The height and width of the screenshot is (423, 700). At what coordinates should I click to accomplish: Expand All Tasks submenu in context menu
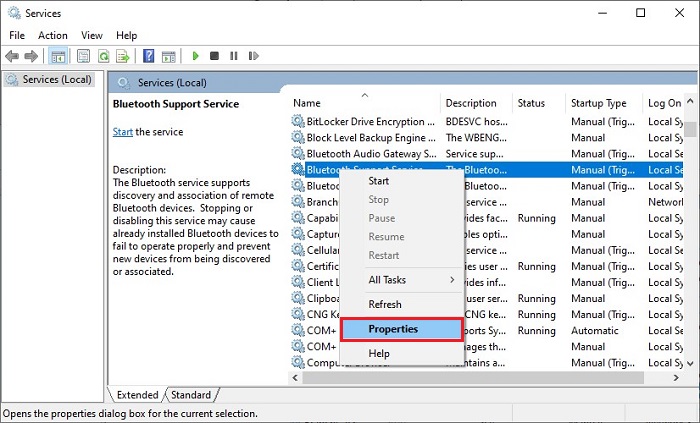pos(401,280)
